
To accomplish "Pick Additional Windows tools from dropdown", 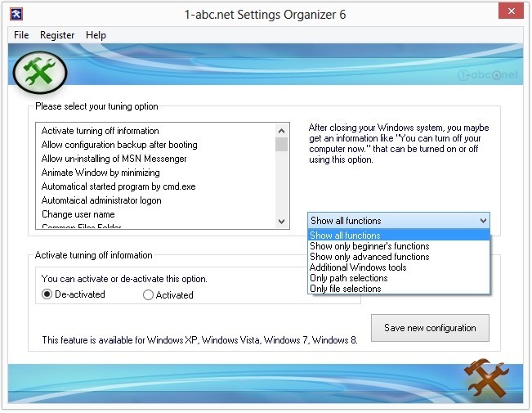I will [x=358, y=267].
